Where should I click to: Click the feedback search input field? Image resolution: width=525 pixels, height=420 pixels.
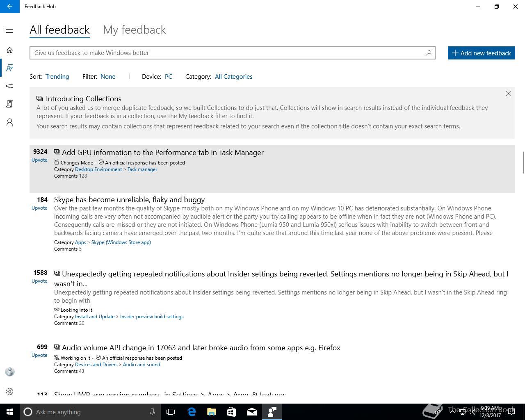[x=232, y=52]
